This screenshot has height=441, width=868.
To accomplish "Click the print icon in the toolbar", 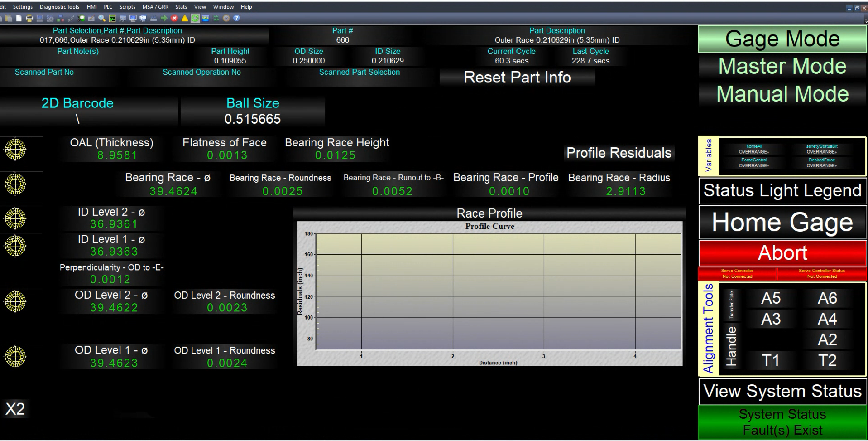I will coord(29,18).
